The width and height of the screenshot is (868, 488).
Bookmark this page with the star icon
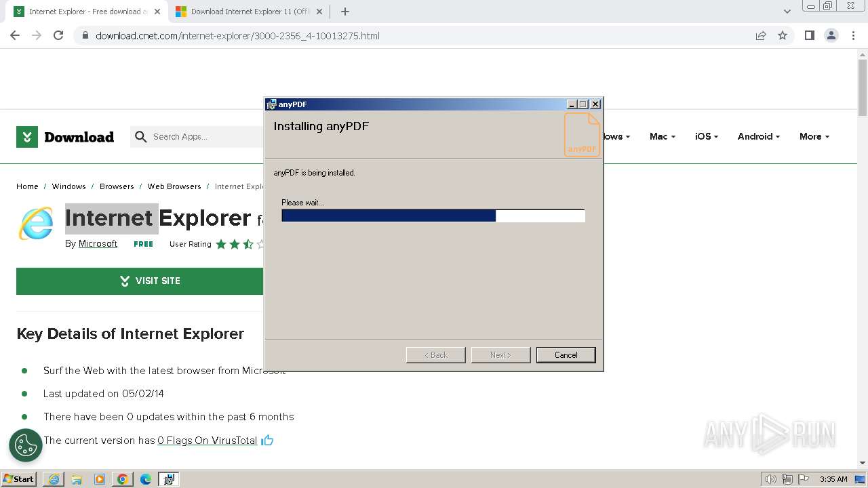point(783,35)
